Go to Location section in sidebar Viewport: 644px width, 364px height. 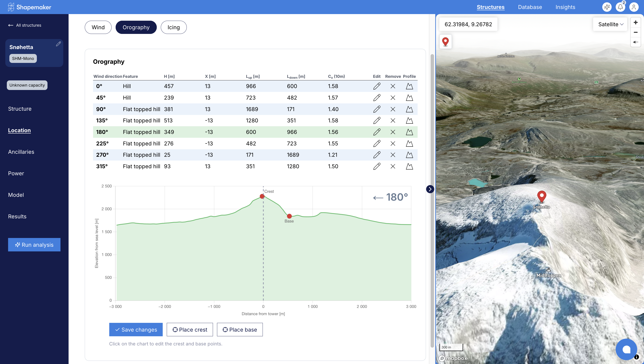coord(19,130)
